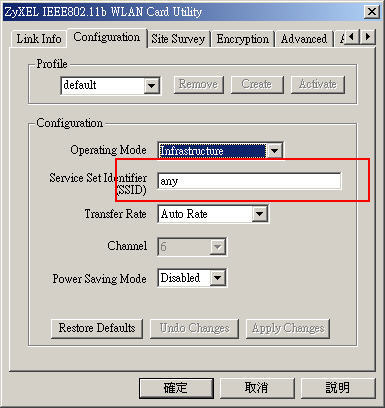Go to the Encryption tab
The width and height of the screenshot is (385, 408).
pyautogui.click(x=242, y=39)
